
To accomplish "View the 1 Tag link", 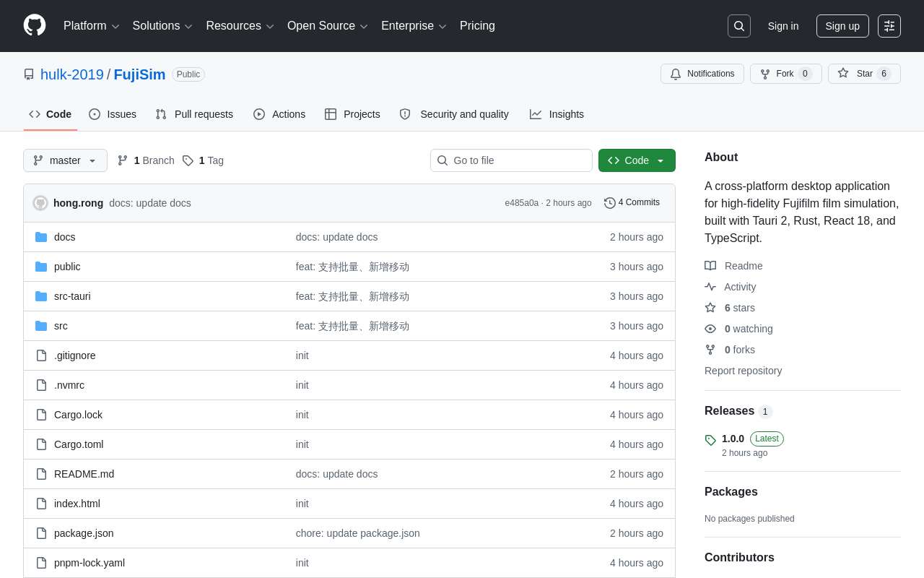I will click(x=203, y=160).
